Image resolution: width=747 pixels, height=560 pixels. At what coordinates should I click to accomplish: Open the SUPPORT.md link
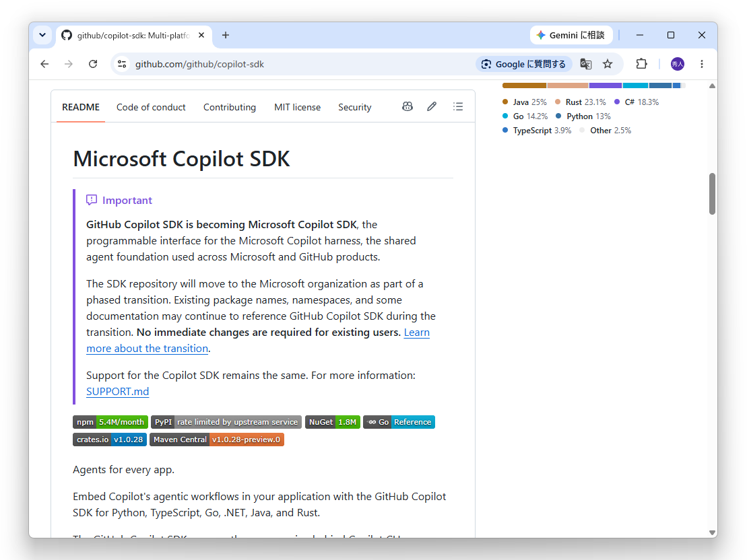tap(118, 392)
